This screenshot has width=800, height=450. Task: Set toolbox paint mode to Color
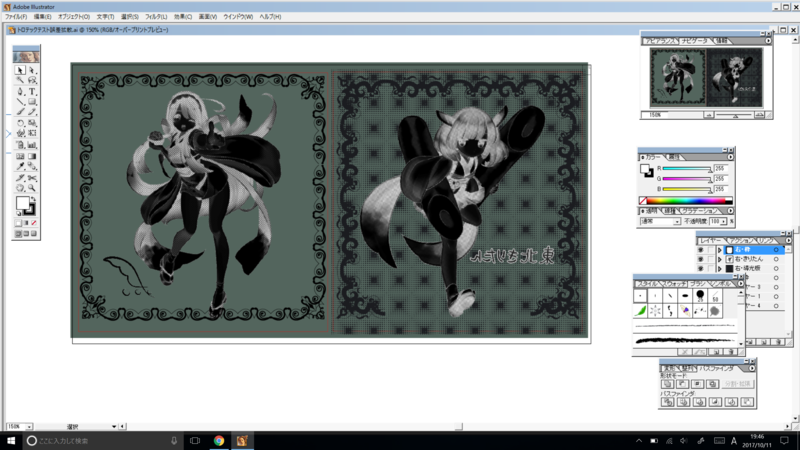point(18,223)
